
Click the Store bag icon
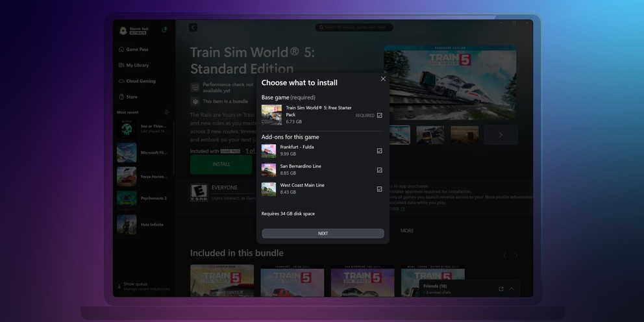click(x=121, y=97)
